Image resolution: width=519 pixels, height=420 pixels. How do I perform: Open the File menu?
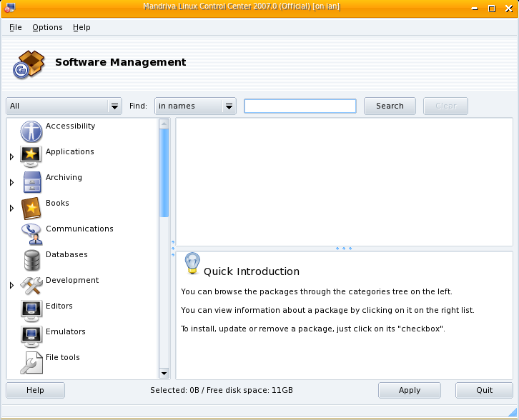click(x=16, y=27)
